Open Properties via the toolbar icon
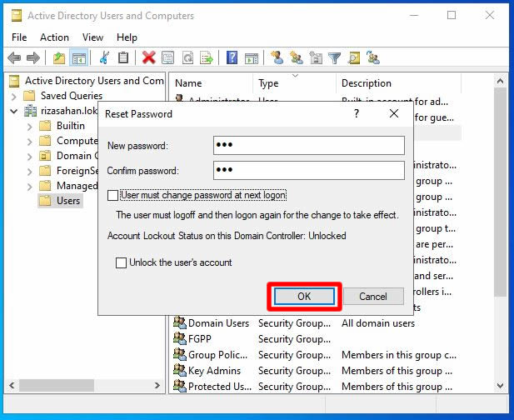 pyautogui.click(x=167, y=58)
